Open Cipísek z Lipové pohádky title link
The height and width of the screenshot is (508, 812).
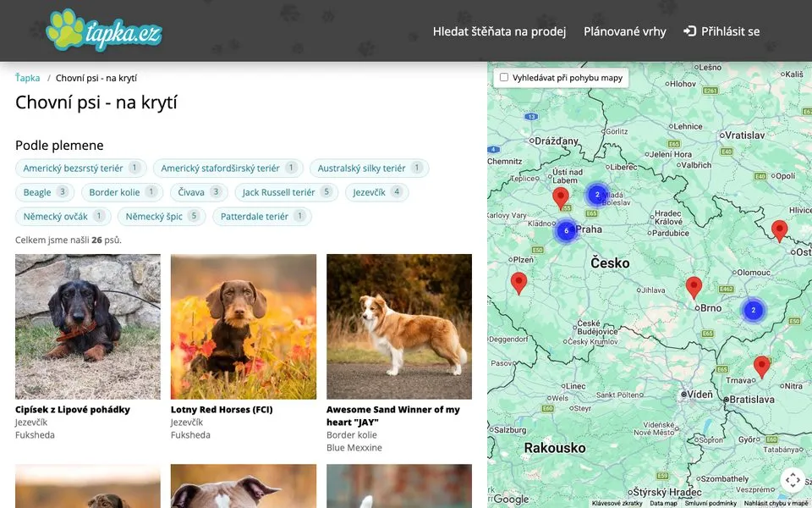pyautogui.click(x=73, y=410)
